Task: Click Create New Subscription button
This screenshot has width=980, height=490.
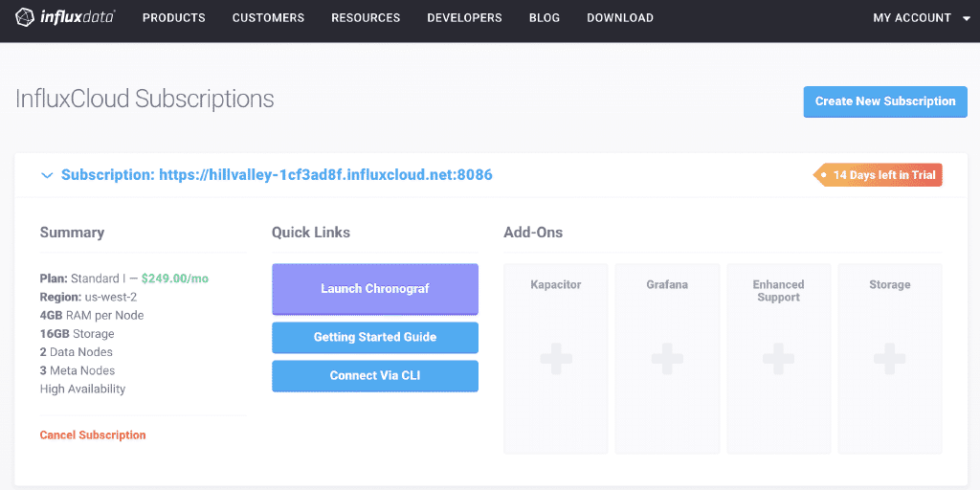Action: coord(885,101)
